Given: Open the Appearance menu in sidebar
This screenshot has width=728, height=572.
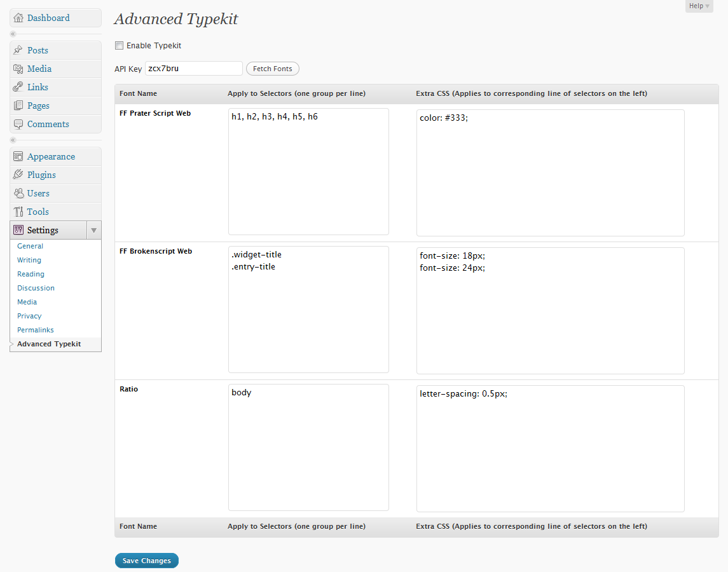Looking at the screenshot, I should (51, 156).
